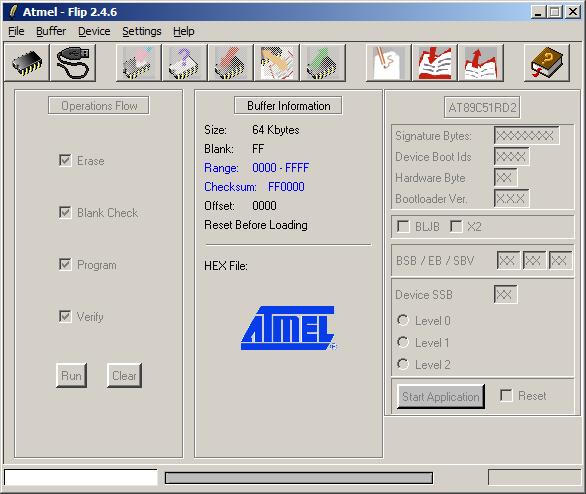Click the Select Communication Medium USB cable icon
The height and width of the screenshot is (494, 586).
coord(73,63)
